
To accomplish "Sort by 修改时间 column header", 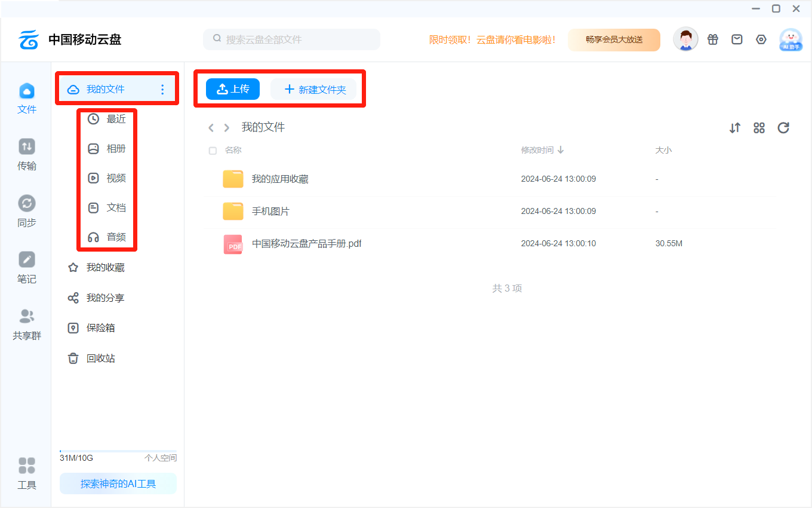I will [x=542, y=150].
